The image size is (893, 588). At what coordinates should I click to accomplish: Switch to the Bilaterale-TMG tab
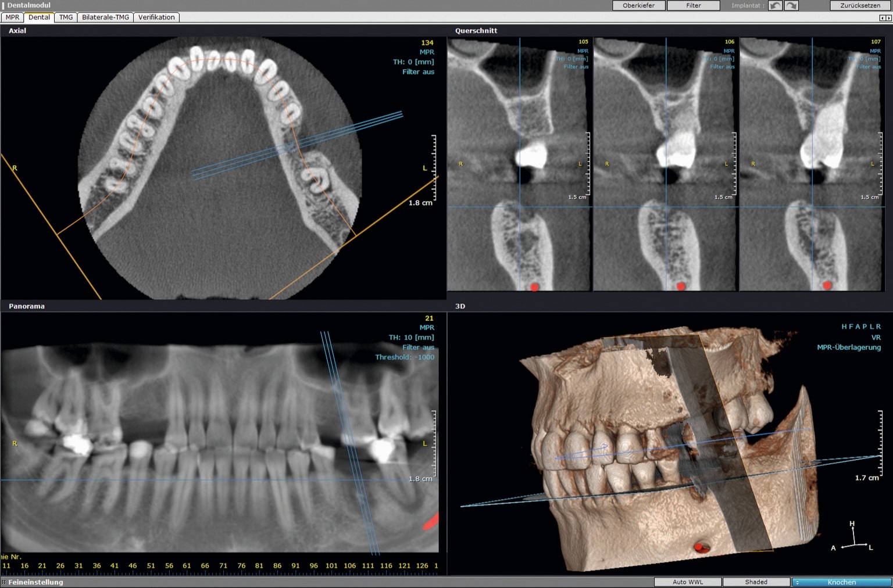[x=105, y=17]
